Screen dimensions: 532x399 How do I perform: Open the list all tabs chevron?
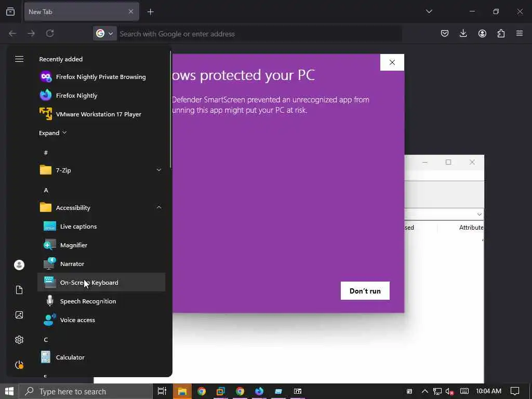[x=429, y=11]
